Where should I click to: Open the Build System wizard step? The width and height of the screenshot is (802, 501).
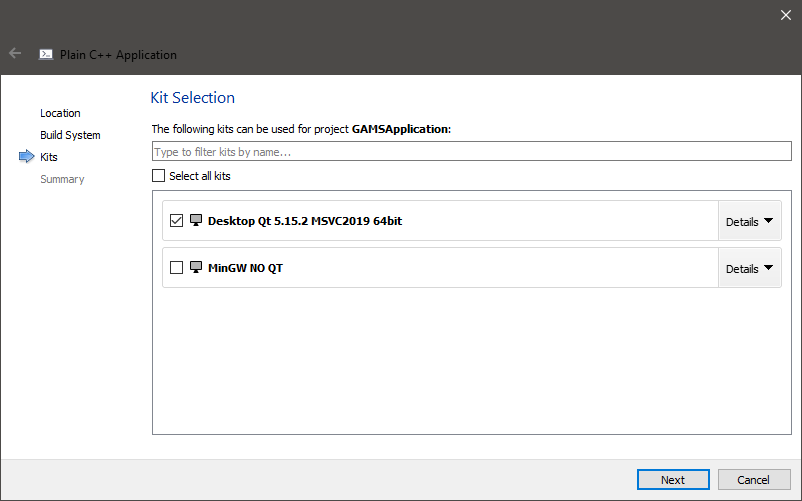point(70,135)
